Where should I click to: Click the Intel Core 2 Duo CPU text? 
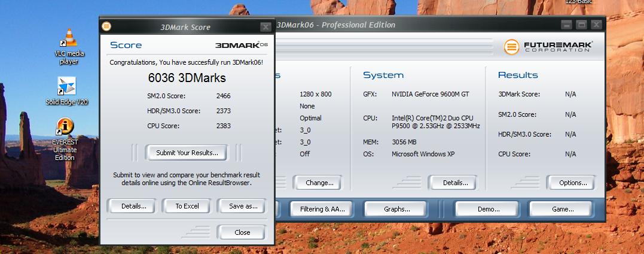[x=436, y=122]
